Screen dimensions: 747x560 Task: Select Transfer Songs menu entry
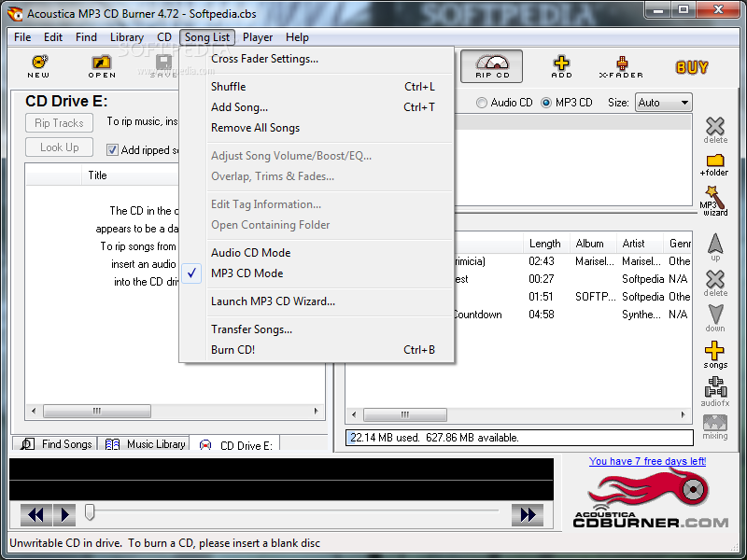coord(317,329)
